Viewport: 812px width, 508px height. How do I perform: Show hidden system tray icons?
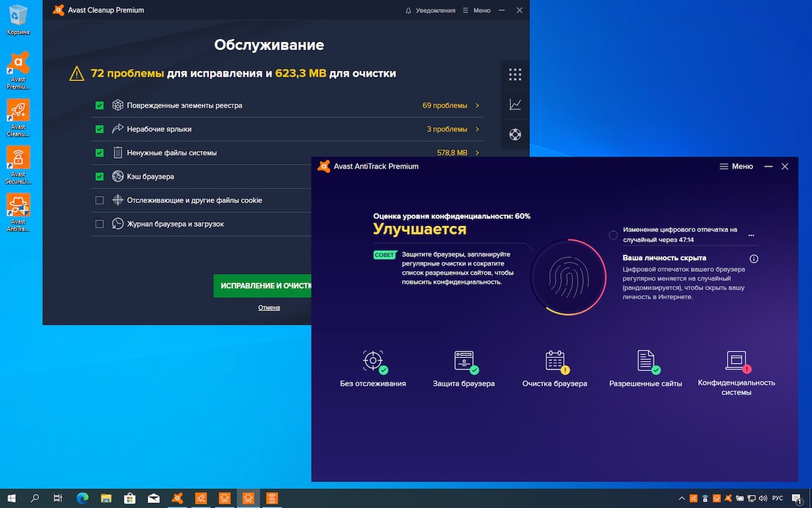(682, 498)
